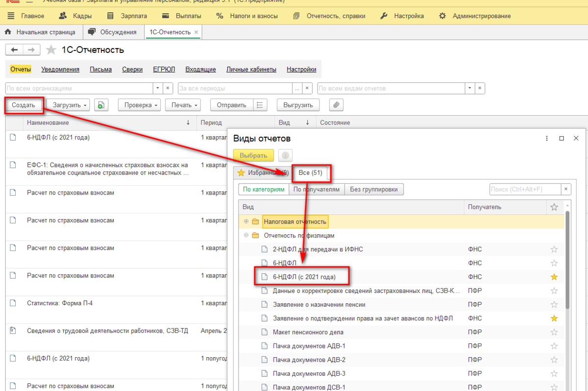
Task: Click the Выгрузить button
Action: click(298, 105)
